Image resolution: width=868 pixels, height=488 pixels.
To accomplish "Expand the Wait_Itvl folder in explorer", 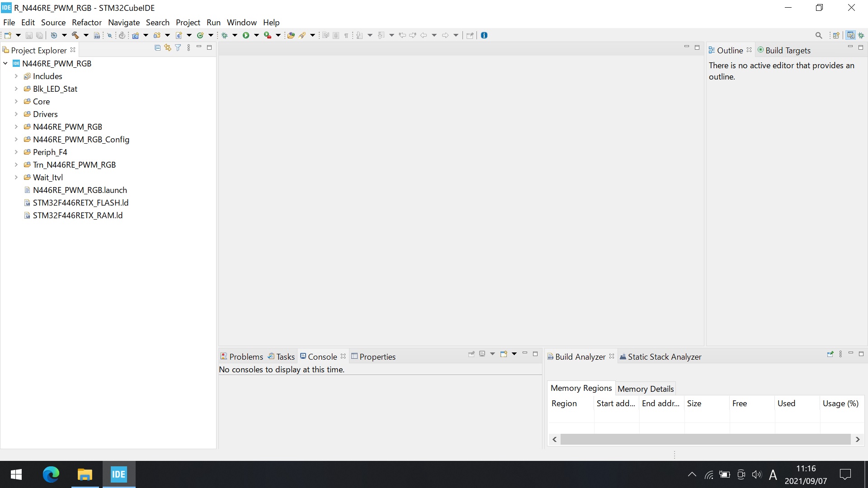I will (x=14, y=177).
